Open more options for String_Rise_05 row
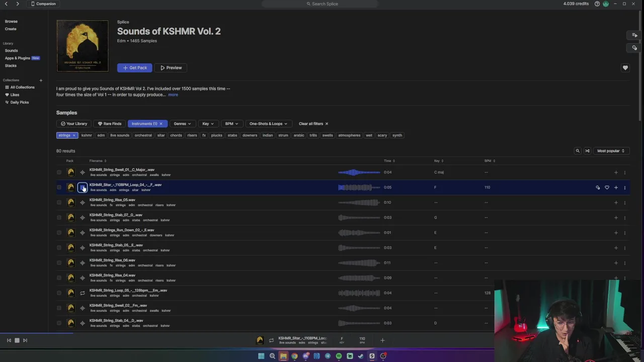The height and width of the screenshot is (362, 644). click(625, 203)
